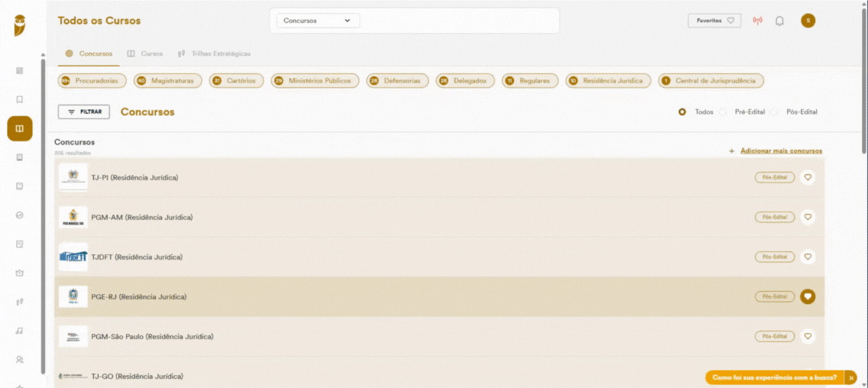The height and width of the screenshot is (388, 868).
Task: Filter by Ministérios Públicos chip
Action: [x=315, y=81]
